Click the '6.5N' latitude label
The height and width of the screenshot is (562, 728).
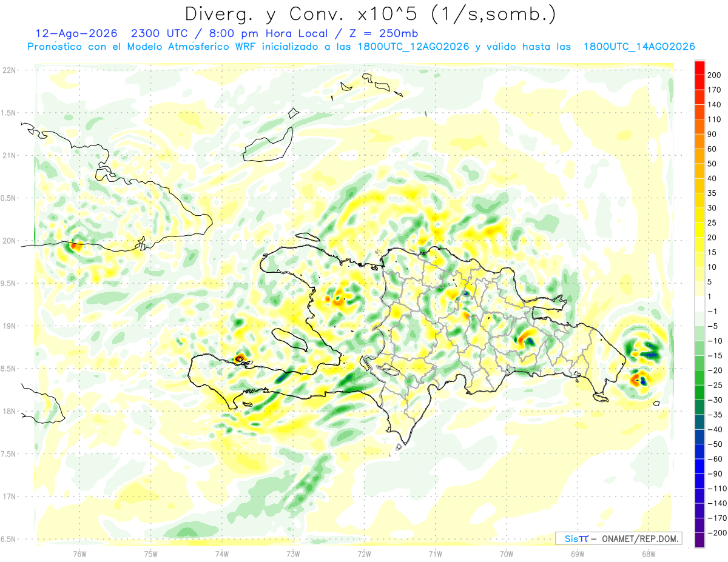[x=8, y=539]
